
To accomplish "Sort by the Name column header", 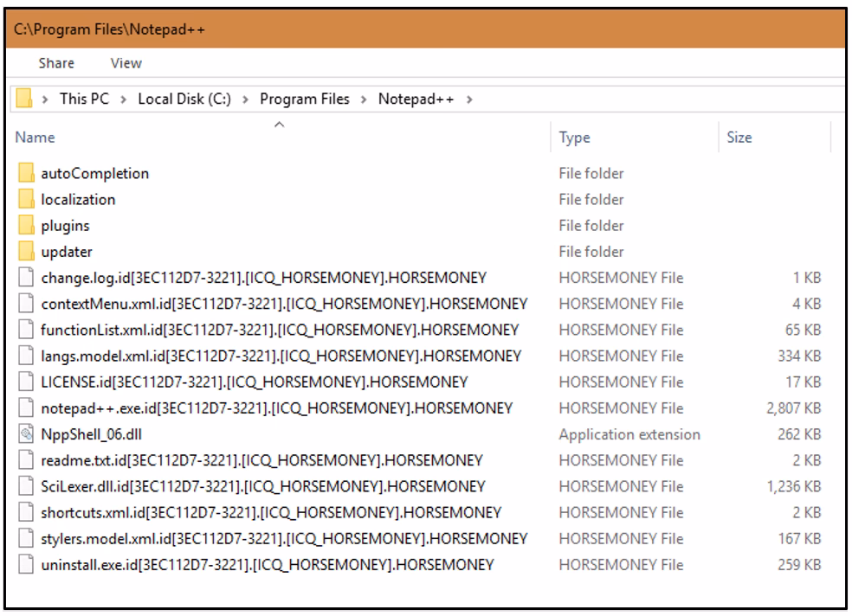I will point(35,138).
